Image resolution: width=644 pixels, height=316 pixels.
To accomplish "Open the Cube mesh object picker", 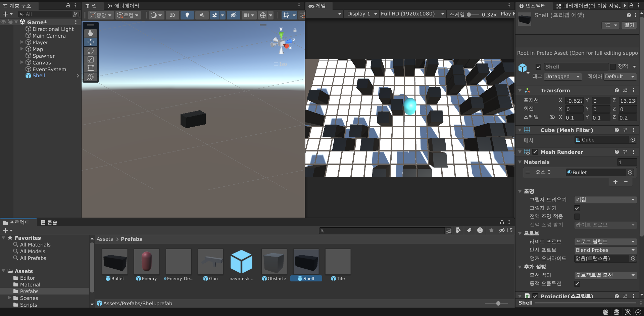I will click(633, 140).
